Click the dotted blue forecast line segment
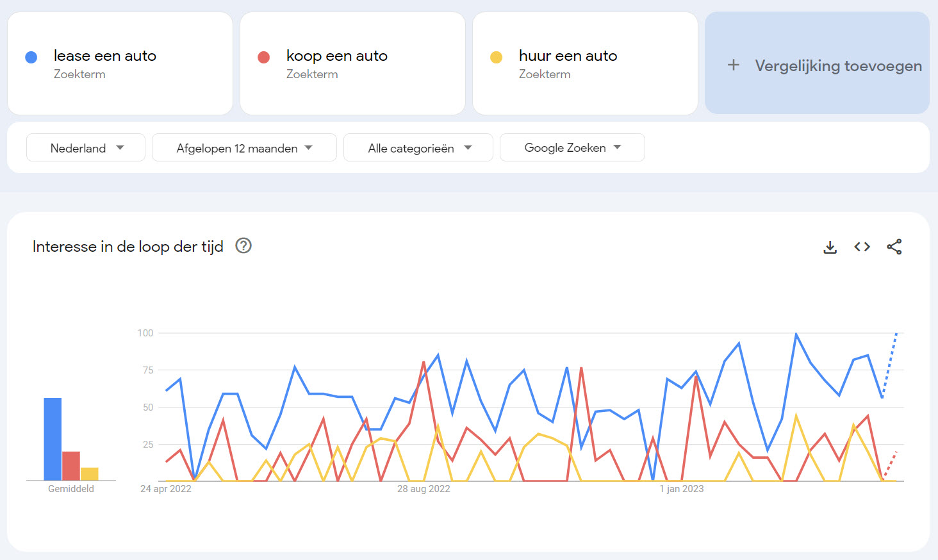This screenshot has width=938, height=560. 889,365
